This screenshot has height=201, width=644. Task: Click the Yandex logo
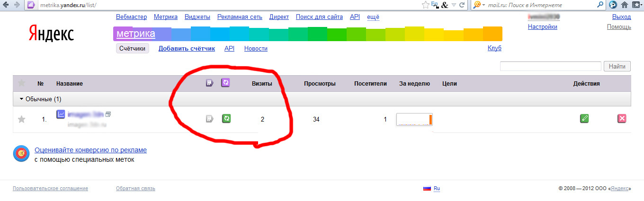[x=51, y=34]
